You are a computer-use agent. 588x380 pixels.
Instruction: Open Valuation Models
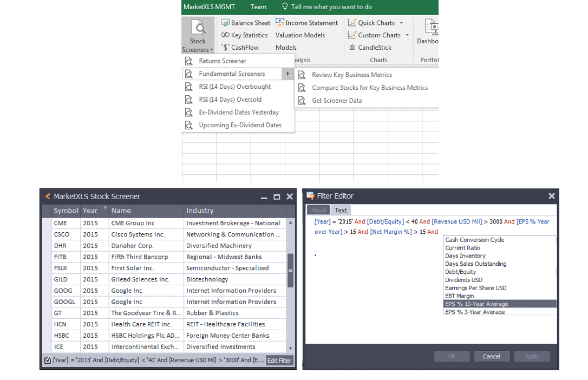tap(300, 35)
